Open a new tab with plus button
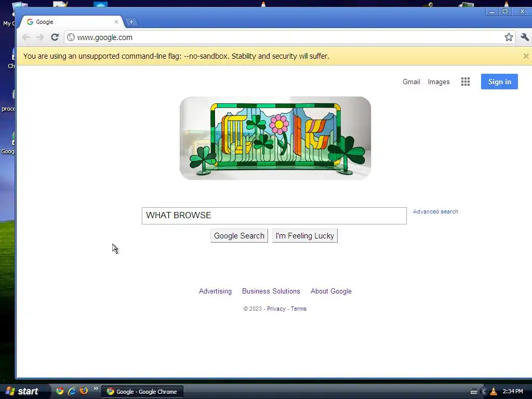This screenshot has width=532, height=399. (131, 22)
